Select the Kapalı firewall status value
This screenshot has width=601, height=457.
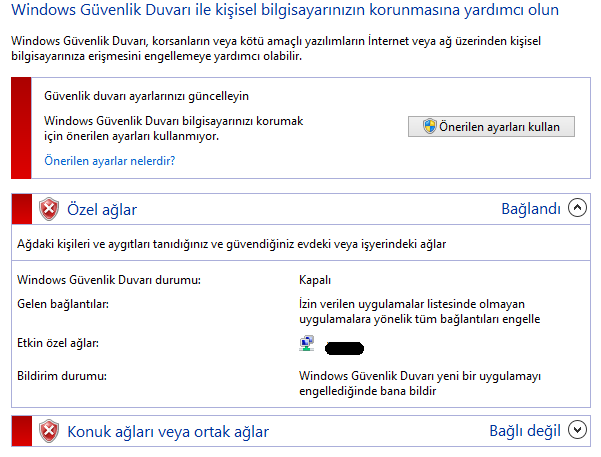pos(315,280)
